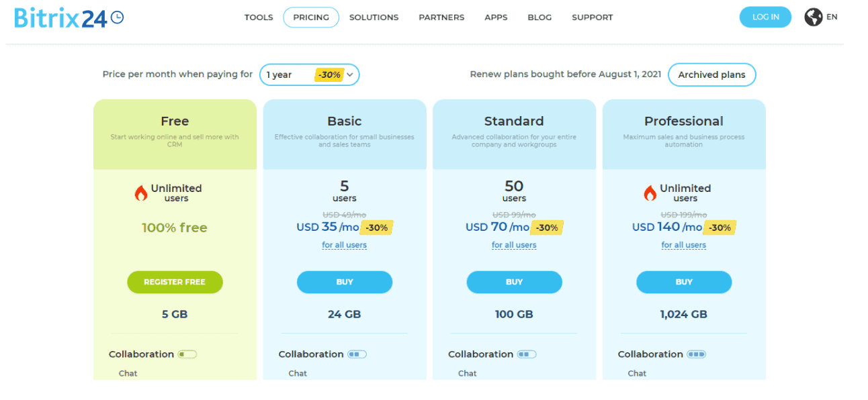Click the flame icon in Free plan

pyautogui.click(x=141, y=193)
